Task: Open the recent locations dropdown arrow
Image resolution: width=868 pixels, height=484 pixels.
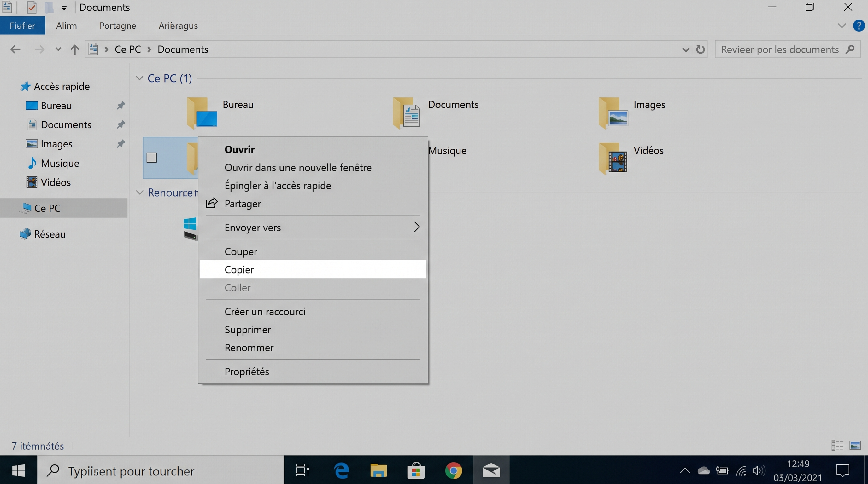Action: (58, 49)
